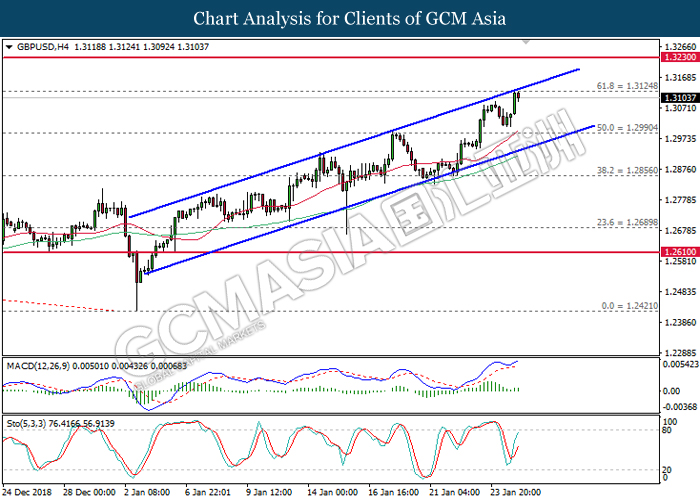Click the 1.24835 price axis value
Image resolution: width=700 pixels, height=500 pixels.
point(680,292)
